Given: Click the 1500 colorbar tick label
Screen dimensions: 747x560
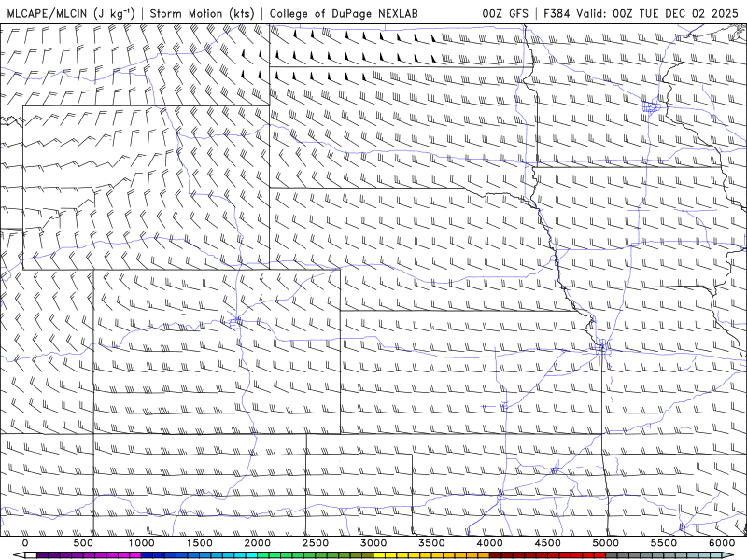Looking at the screenshot, I should pyautogui.click(x=200, y=543).
